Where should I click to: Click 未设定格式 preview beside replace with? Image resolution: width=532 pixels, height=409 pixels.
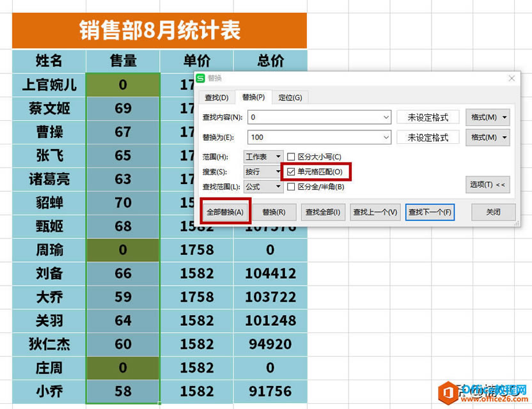428,137
